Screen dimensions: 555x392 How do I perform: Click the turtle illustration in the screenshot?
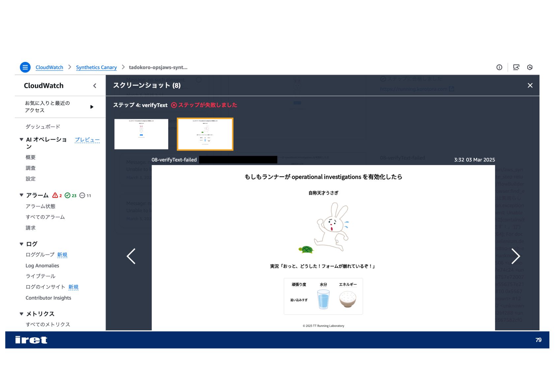[306, 250]
